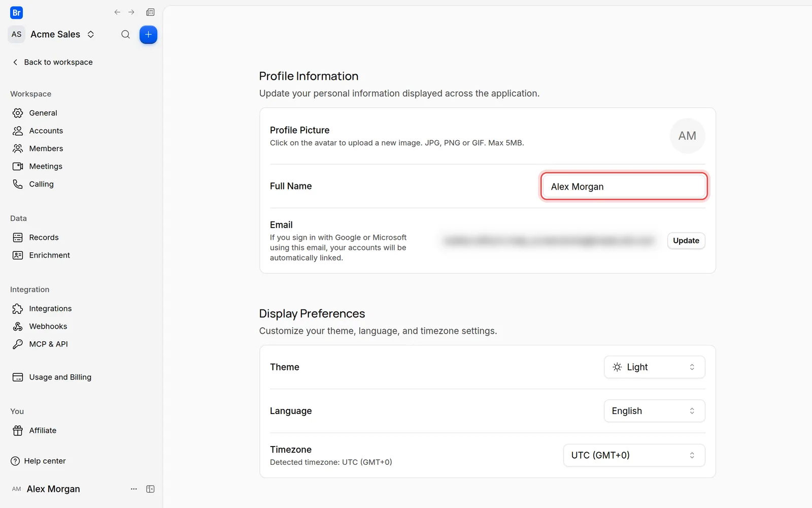Click the Full Name input field
This screenshot has height=508, width=812.
click(x=624, y=186)
